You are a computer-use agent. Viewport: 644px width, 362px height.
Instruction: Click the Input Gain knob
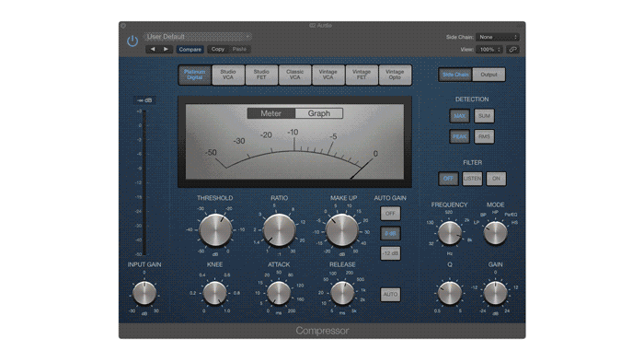(x=144, y=293)
